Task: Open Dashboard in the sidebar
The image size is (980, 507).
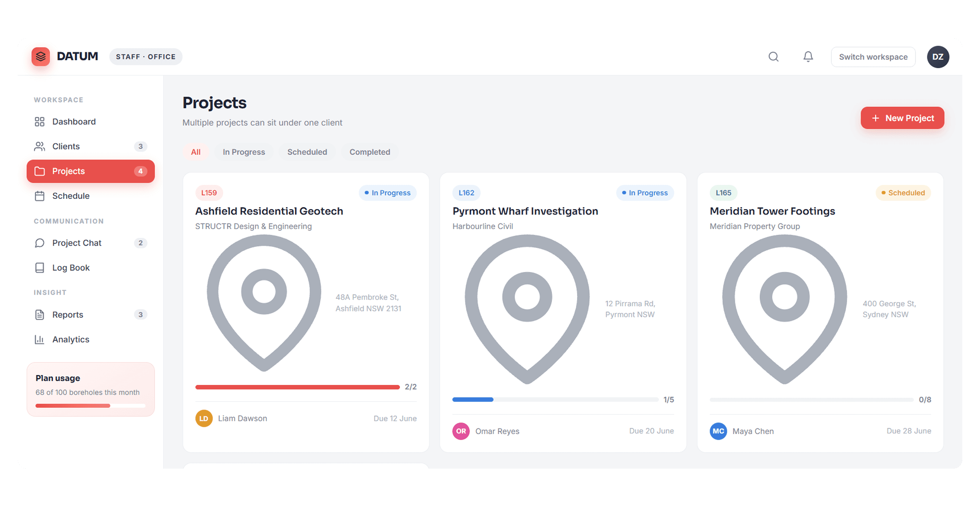Action: [90, 122]
